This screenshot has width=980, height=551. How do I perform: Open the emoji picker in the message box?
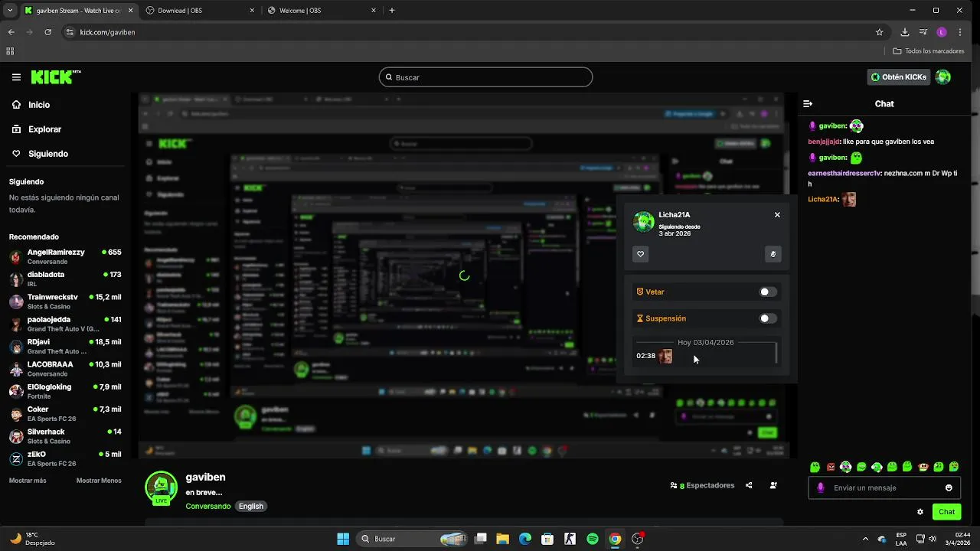[x=949, y=487]
